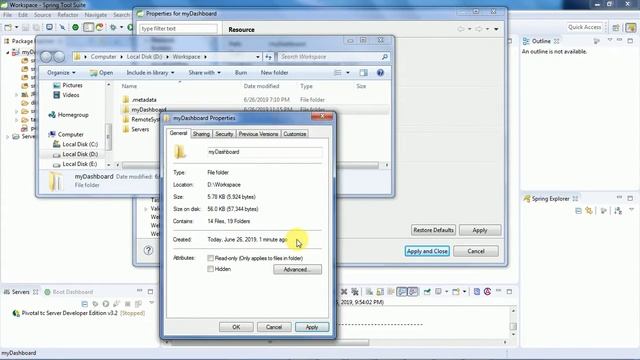Enable the Hidden attribute checkbox
The height and width of the screenshot is (360, 640).
click(211, 269)
